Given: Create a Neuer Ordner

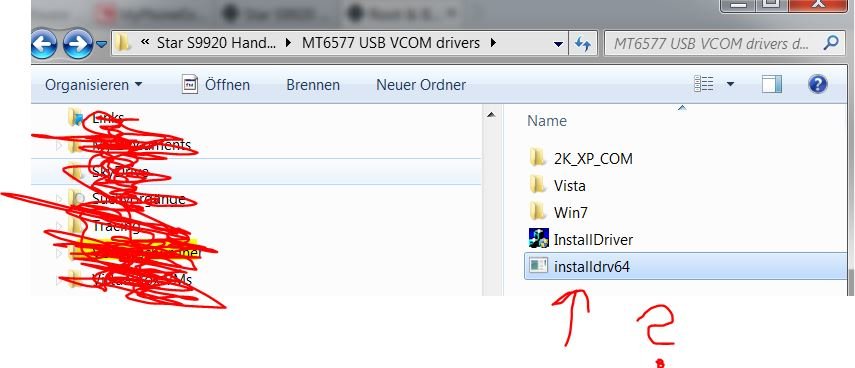Looking at the screenshot, I should 421,85.
